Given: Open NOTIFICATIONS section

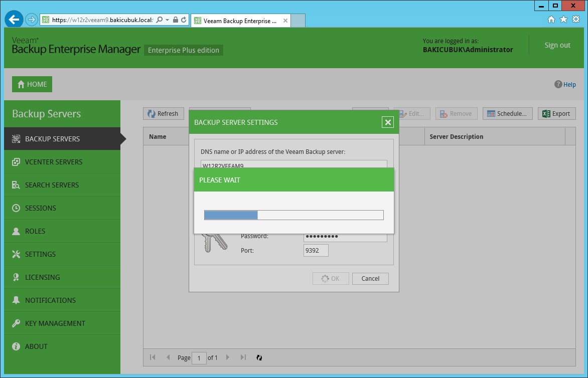Looking at the screenshot, I should [62, 300].
